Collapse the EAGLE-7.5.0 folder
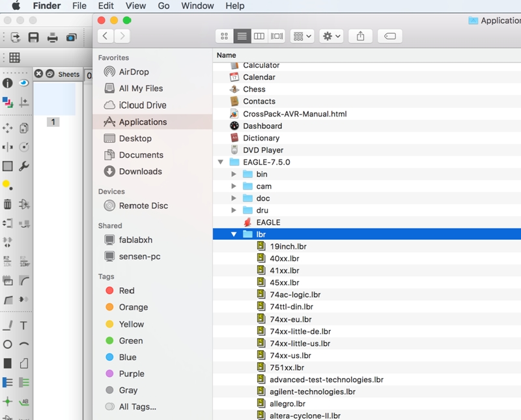 (221, 162)
